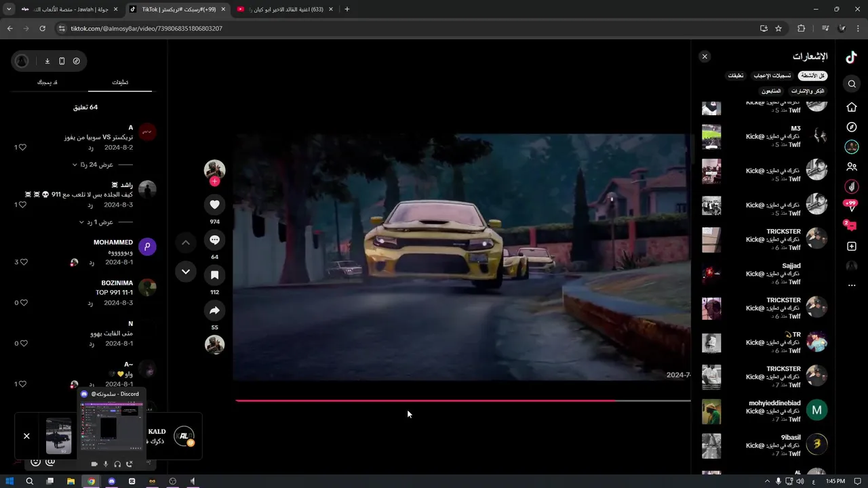Open the Friends icon in the sidebar
Screen dimensions: 868x488
pos(852,167)
